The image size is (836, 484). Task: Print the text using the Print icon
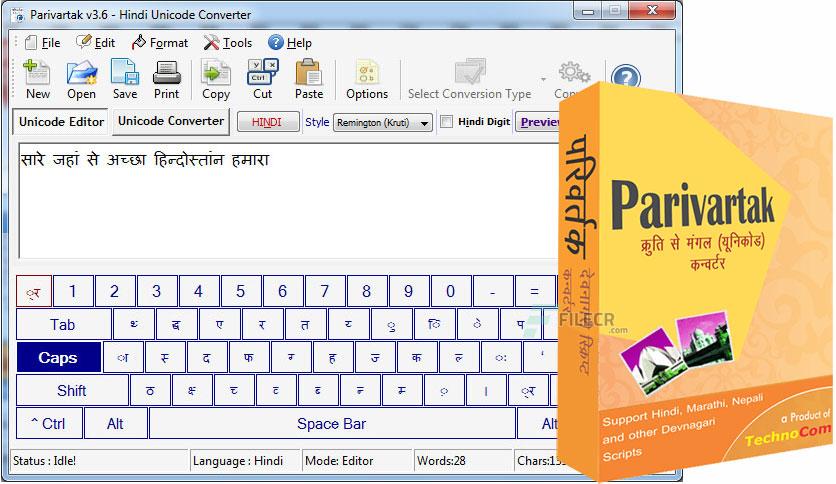pos(166,79)
